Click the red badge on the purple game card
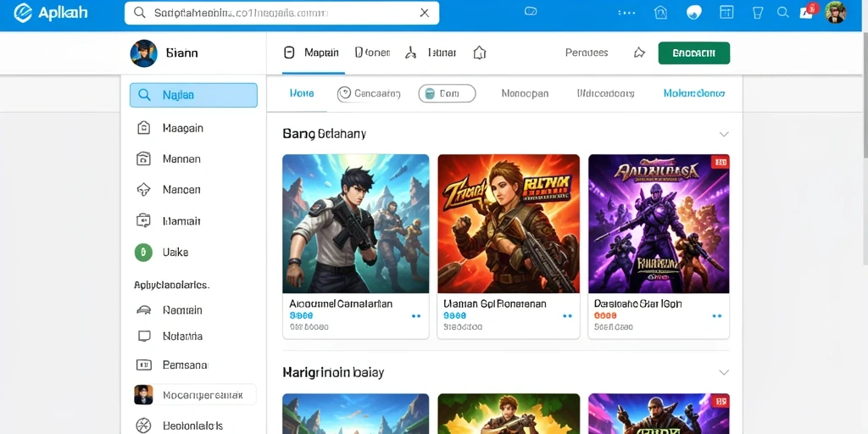This screenshot has height=434, width=868. pyautogui.click(x=721, y=162)
